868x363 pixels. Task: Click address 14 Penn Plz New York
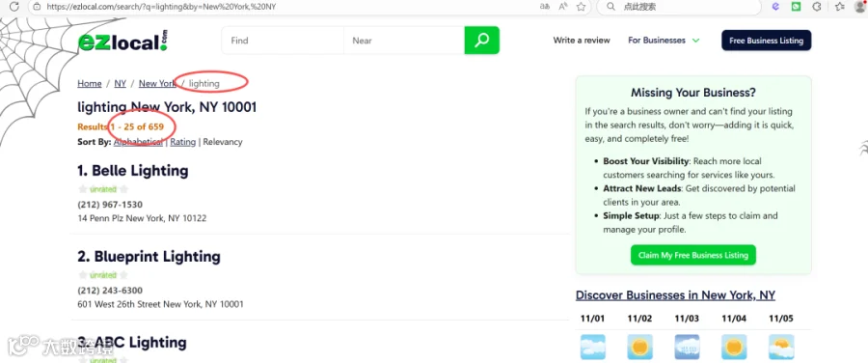coord(142,218)
